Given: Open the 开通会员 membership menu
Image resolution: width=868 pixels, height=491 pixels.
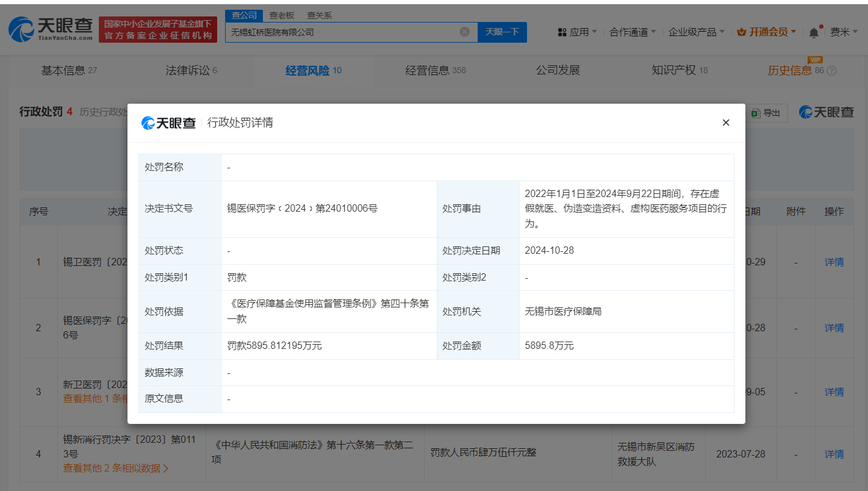Looking at the screenshot, I should tap(767, 32).
